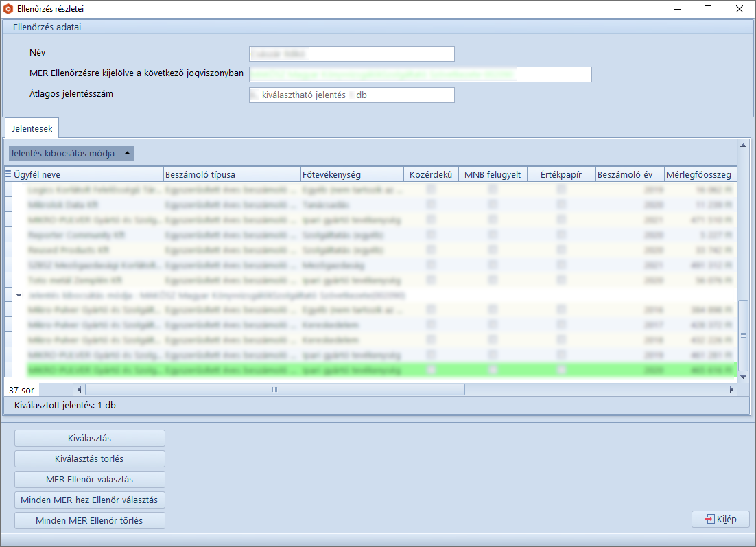
Task: Switch to the Jelentesek tab
Action: [32, 128]
